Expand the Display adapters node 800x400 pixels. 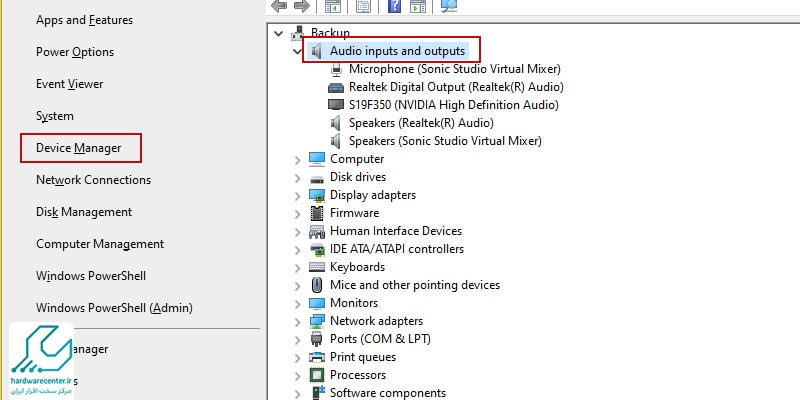point(297,196)
